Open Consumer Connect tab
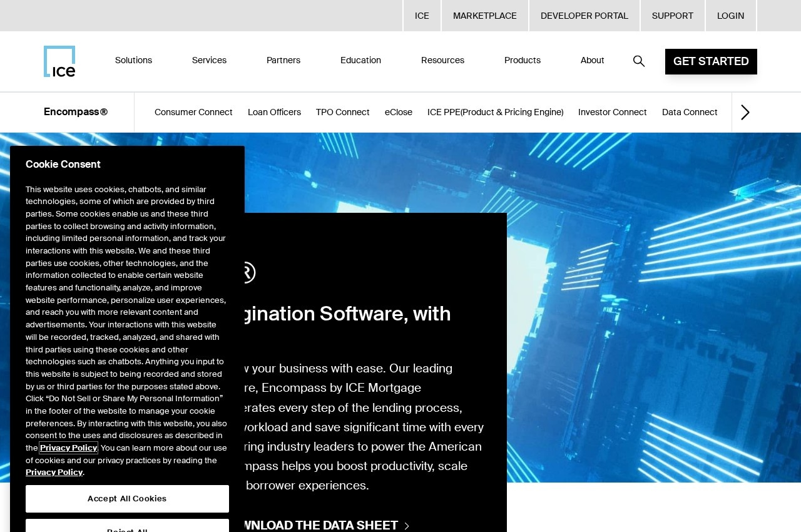Viewport: 801px width, 532px height. (193, 112)
